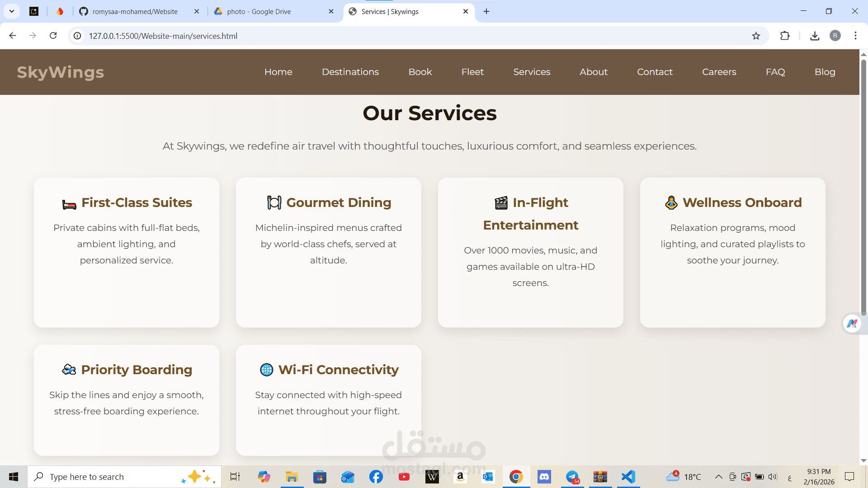Switch to romysaa-mohamed/Website GitHub tab

click(x=135, y=11)
